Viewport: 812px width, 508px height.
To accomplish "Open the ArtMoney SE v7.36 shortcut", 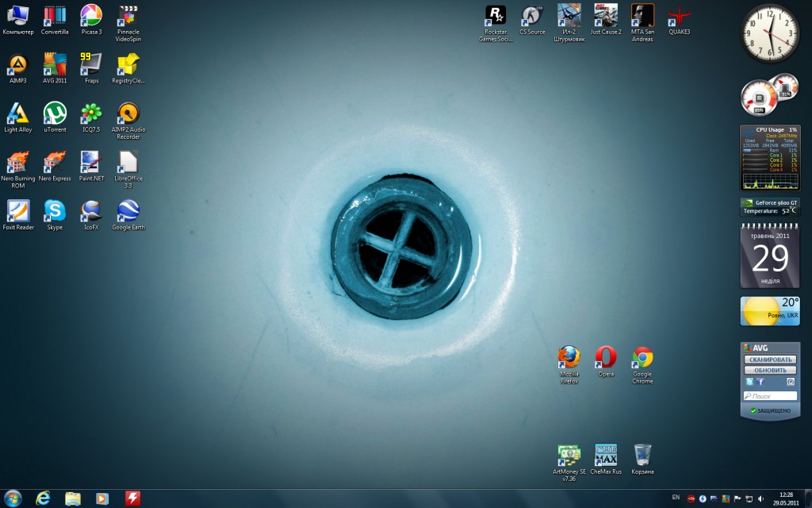I will click(569, 463).
